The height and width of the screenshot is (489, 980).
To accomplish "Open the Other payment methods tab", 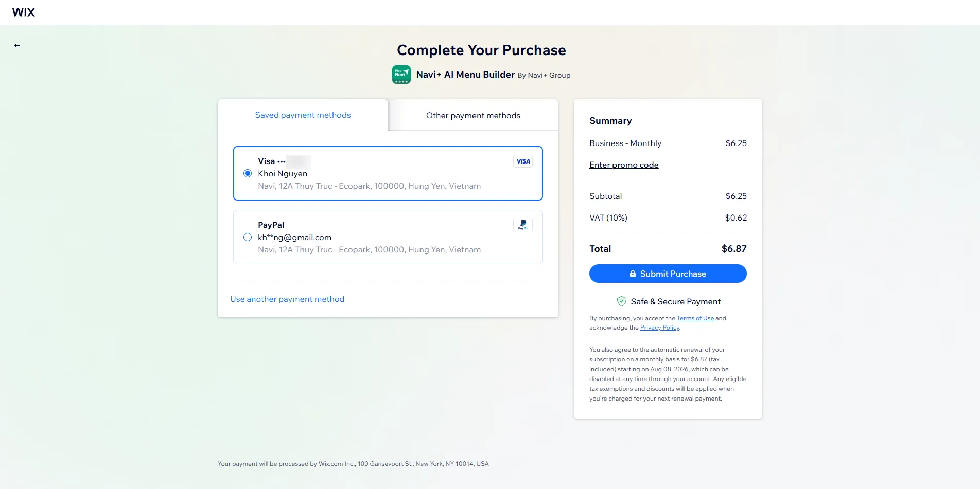I will click(473, 116).
